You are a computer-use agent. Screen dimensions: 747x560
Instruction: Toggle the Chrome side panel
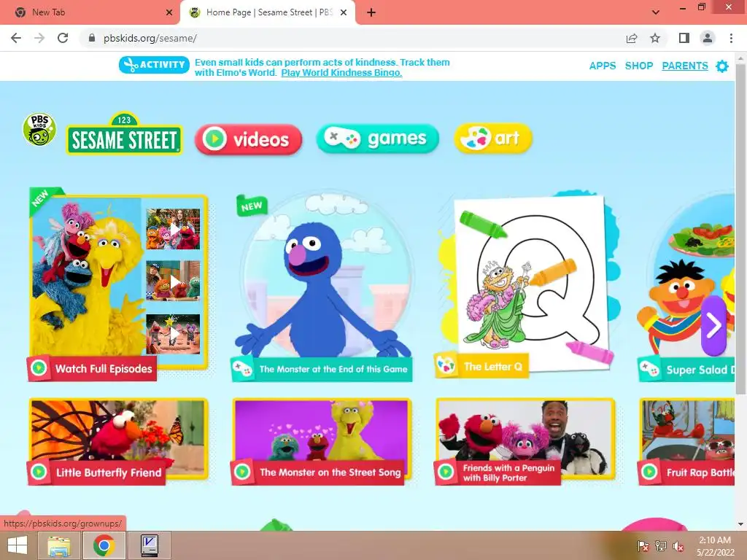point(684,38)
